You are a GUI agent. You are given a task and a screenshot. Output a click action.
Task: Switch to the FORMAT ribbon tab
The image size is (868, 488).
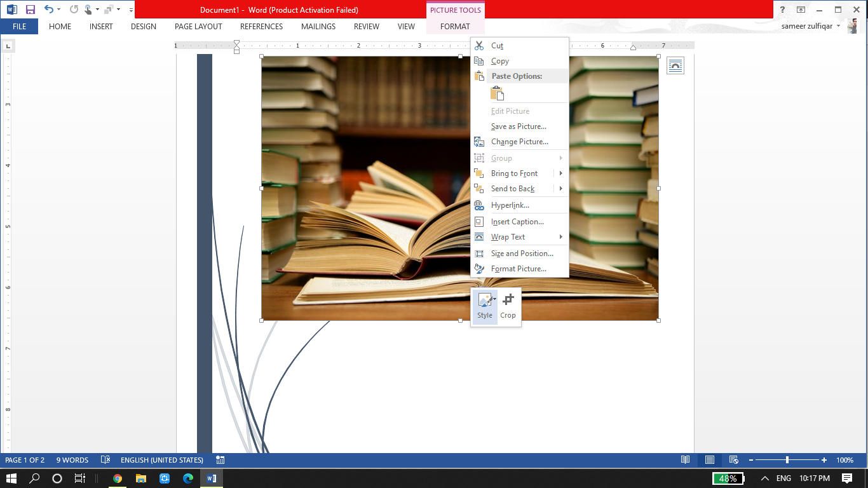coord(455,27)
